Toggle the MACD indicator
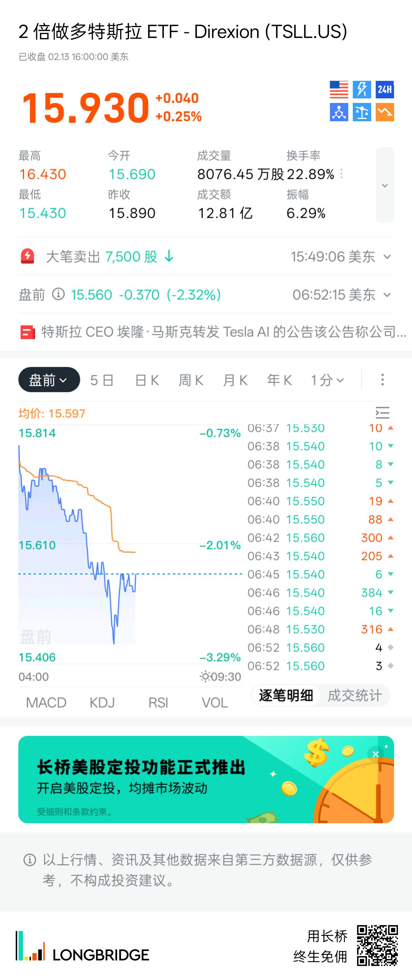 [46, 703]
